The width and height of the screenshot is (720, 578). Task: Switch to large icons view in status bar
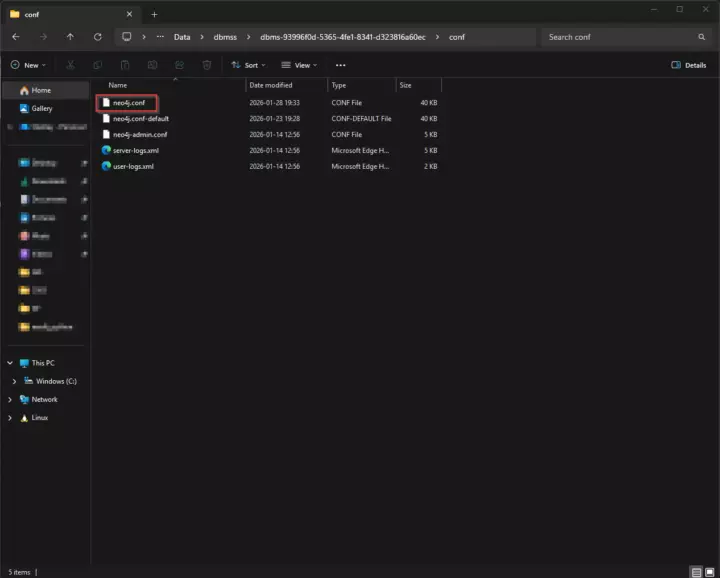711,572
